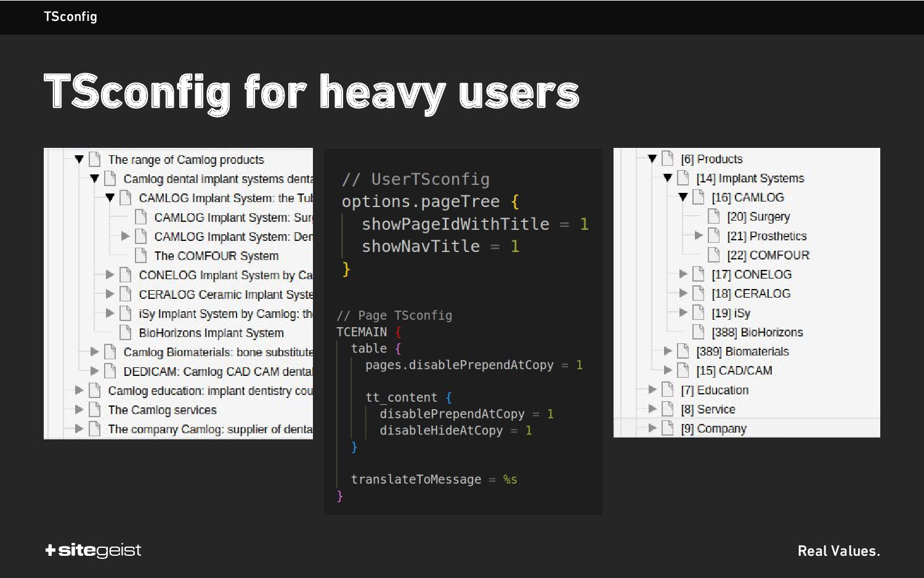Expand 'CAMLOG Implant System: Den' node
Image resolution: width=924 pixels, height=578 pixels.
pos(125,236)
